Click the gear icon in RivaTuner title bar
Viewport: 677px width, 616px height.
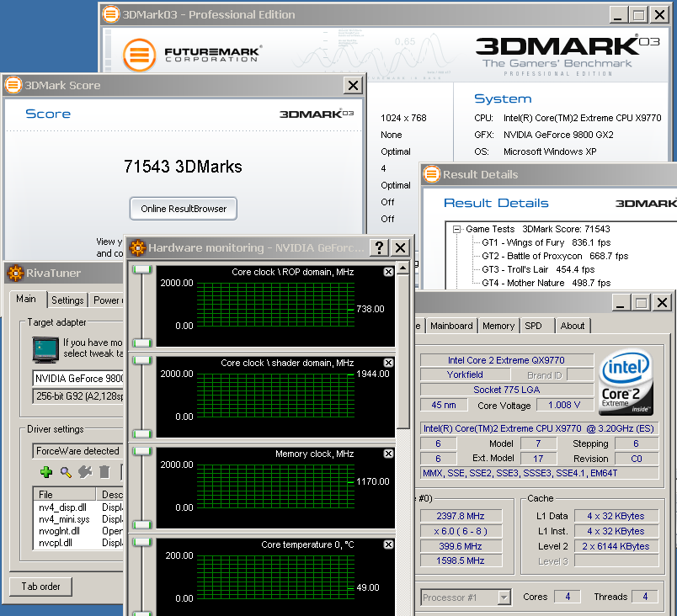15,273
